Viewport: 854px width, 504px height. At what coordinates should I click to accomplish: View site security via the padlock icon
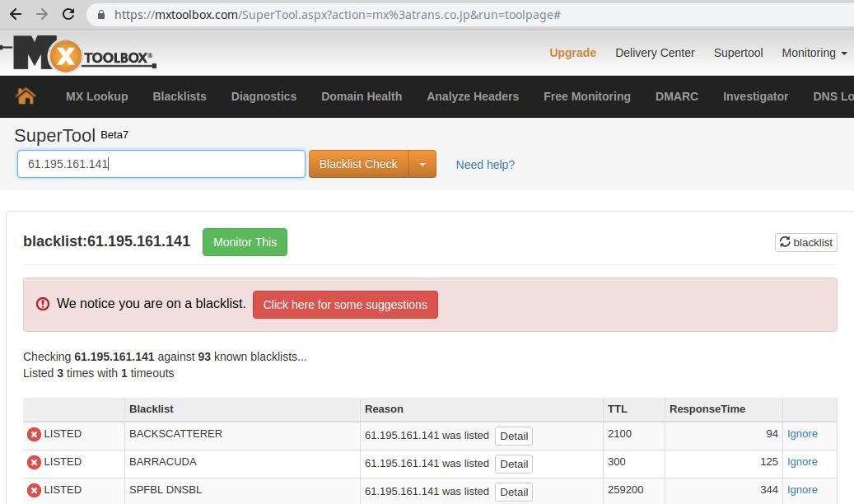(101, 15)
